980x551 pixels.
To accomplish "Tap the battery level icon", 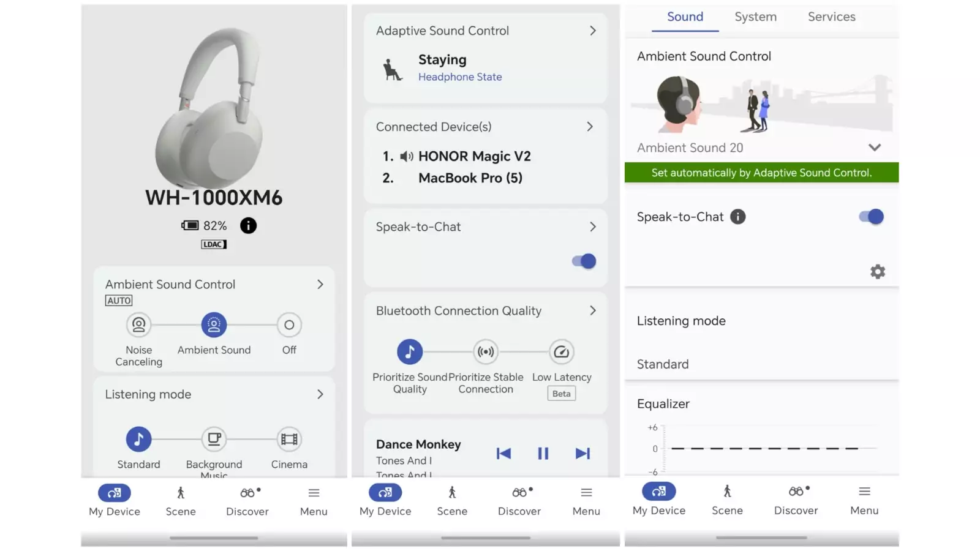I will [190, 226].
